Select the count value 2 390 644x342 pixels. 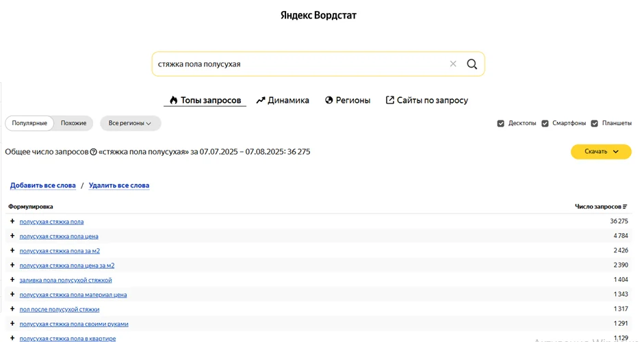[621, 265]
